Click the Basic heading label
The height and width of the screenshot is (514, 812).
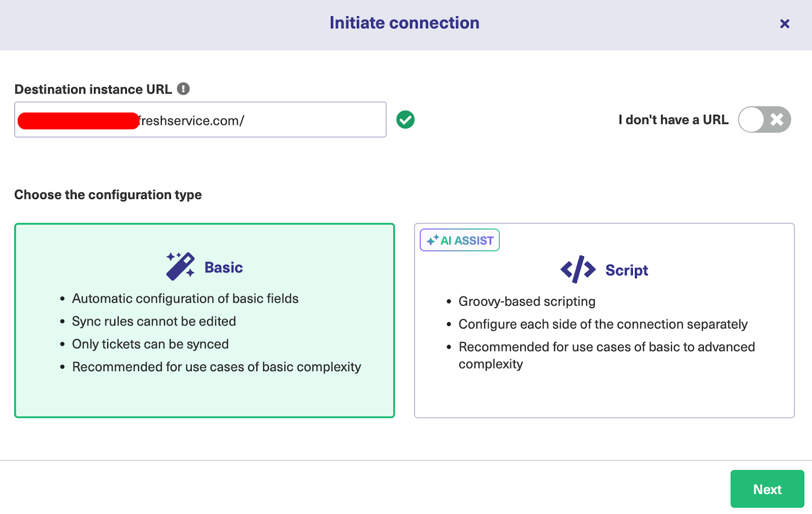tap(223, 267)
